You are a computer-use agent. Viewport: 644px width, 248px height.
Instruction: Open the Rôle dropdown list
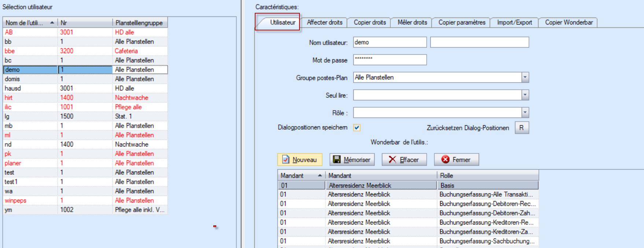coord(525,112)
